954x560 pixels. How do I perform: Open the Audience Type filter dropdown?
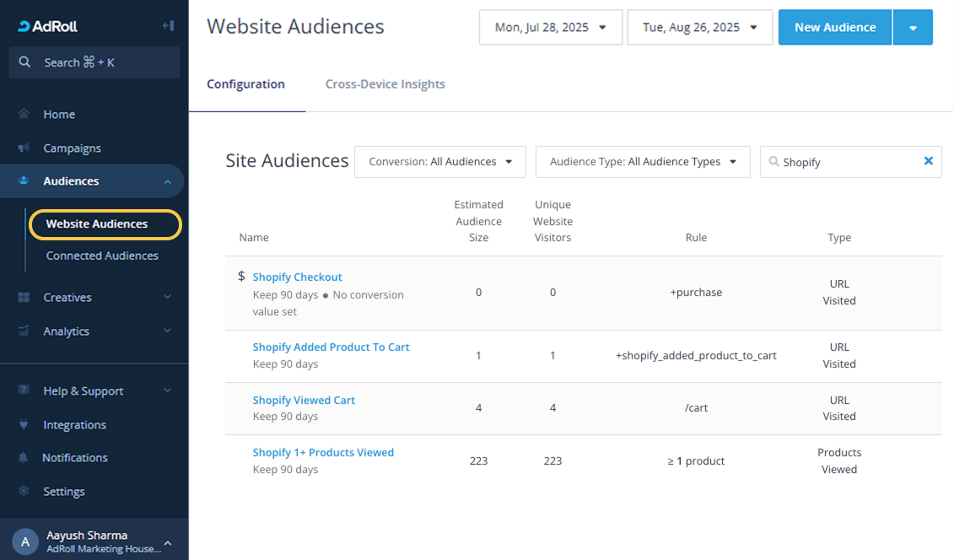[x=643, y=162]
